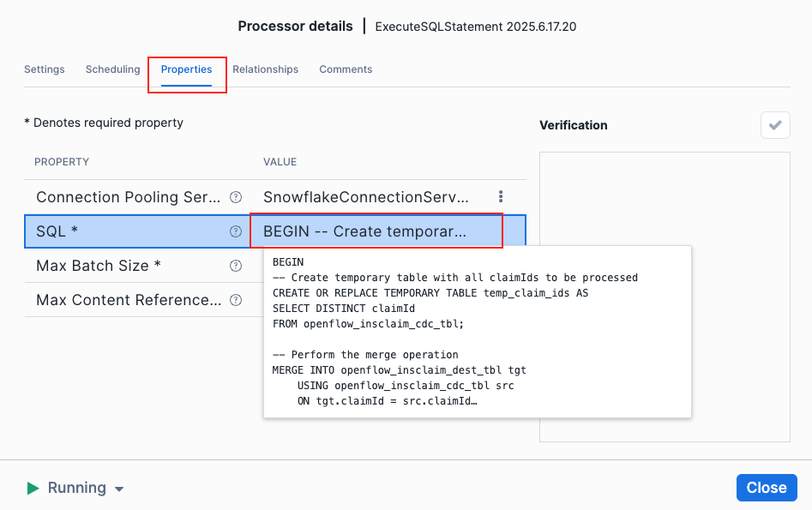The image size is (812, 510).
Task: Select the Max Content Reference property row
Action: pos(129,300)
